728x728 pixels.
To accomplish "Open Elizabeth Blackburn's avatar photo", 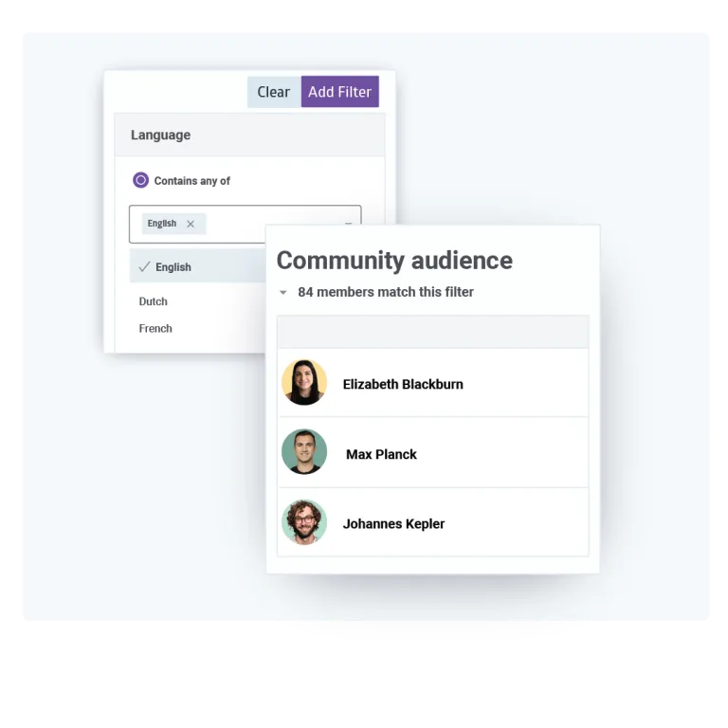I will point(304,383).
